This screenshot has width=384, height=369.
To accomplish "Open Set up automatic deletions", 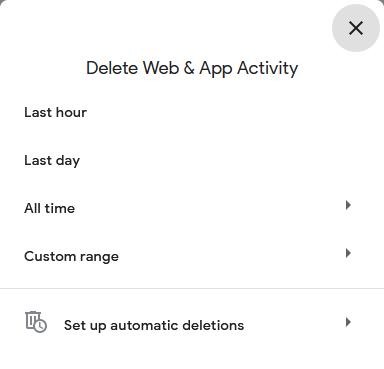I will point(192,325).
